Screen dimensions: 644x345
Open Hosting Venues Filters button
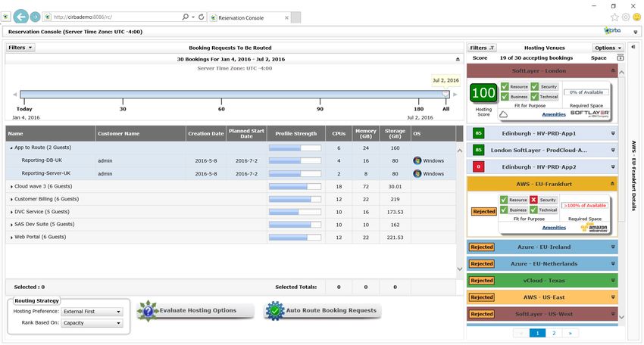(x=482, y=48)
